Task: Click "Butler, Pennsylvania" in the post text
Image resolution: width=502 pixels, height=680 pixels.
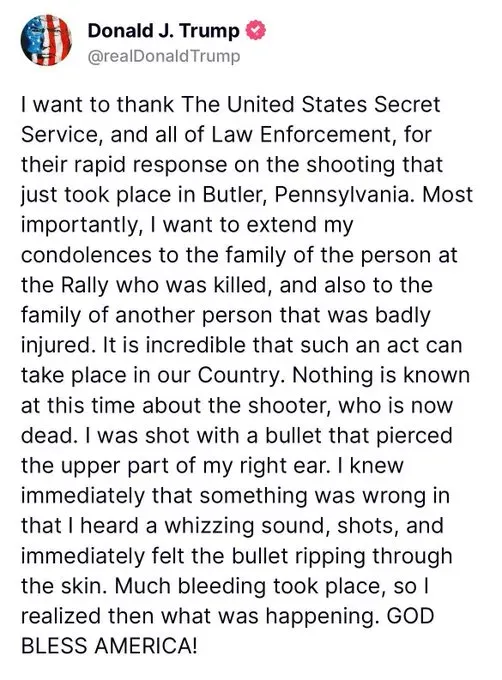Action: (307, 195)
